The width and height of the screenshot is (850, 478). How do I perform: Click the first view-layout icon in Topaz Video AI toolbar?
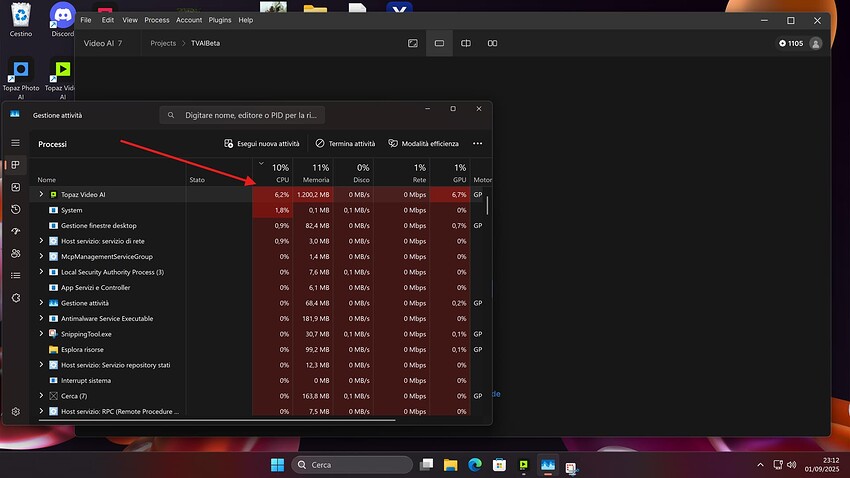(413, 43)
